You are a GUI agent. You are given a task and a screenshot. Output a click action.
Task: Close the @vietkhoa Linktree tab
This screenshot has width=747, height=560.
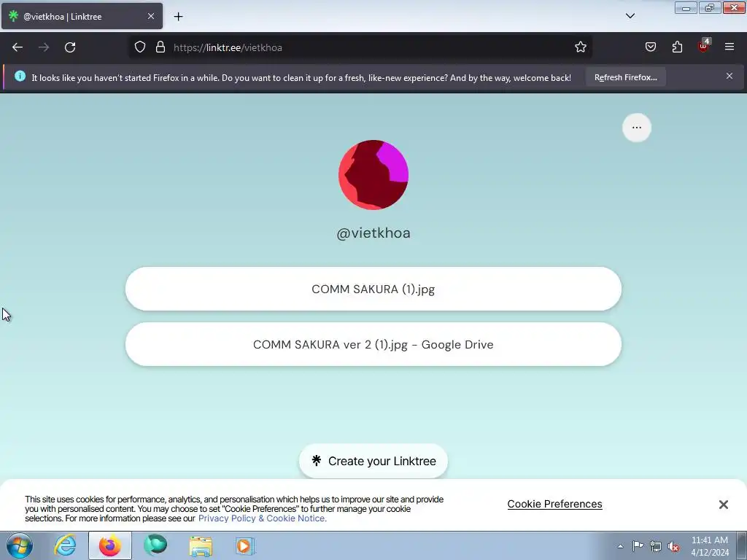click(x=151, y=16)
